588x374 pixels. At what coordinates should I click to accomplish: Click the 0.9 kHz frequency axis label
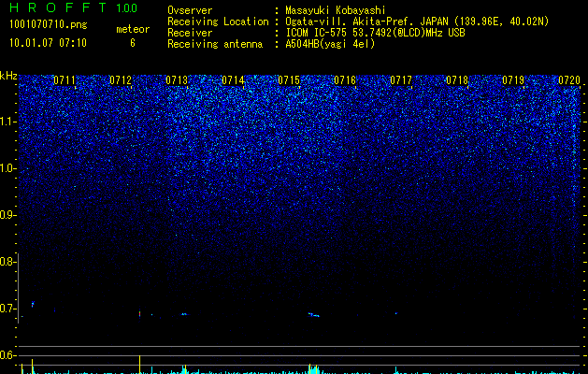click(x=8, y=215)
